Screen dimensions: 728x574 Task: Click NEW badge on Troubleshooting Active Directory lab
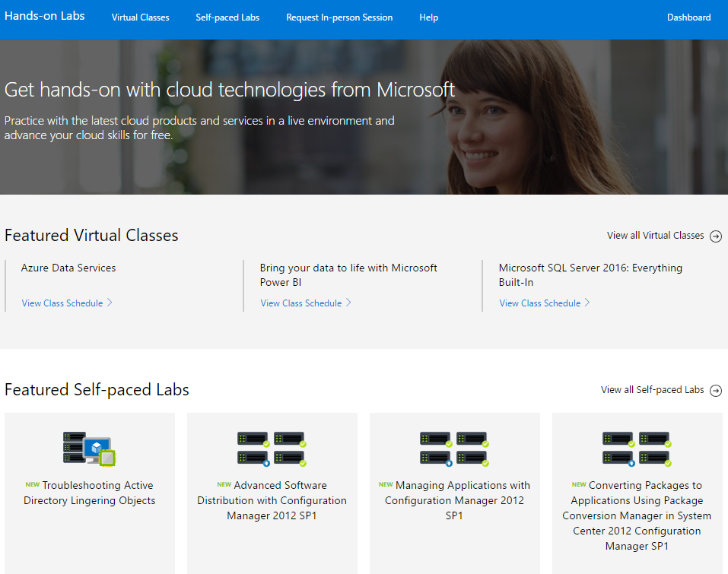click(33, 484)
